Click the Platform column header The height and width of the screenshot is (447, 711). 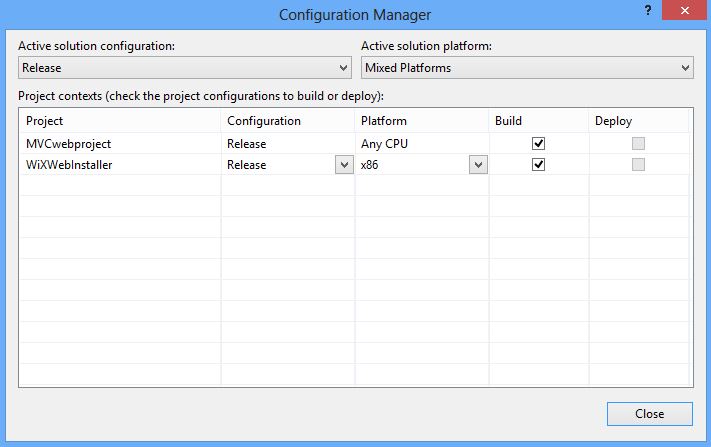421,121
